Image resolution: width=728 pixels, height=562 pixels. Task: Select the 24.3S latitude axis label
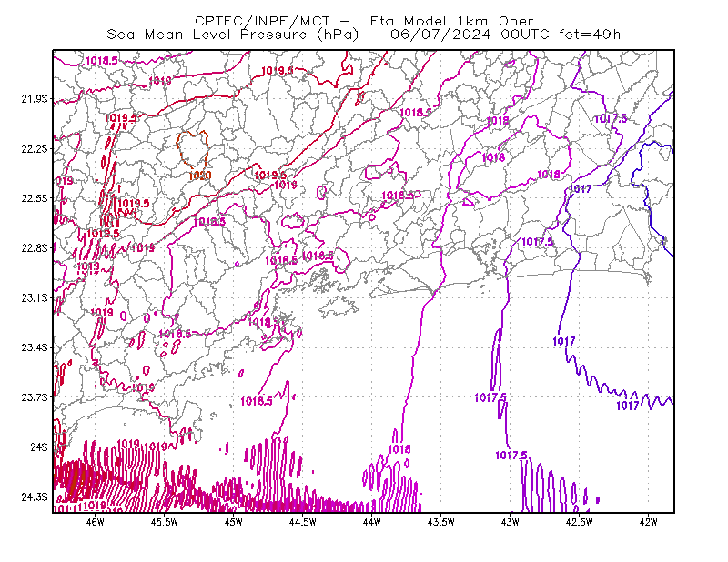[x=35, y=497]
